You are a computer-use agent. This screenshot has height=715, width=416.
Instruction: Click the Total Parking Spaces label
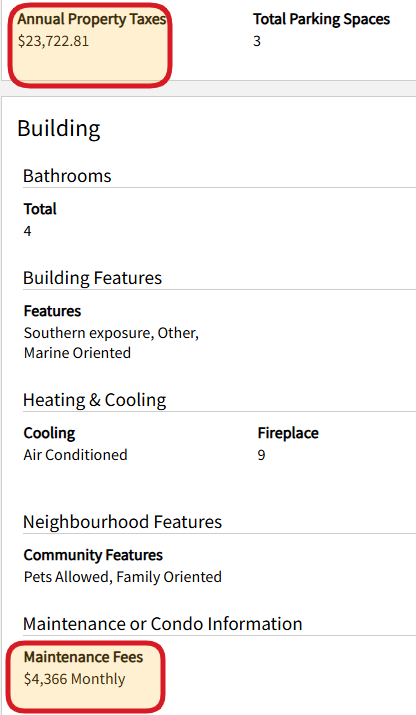322,19
